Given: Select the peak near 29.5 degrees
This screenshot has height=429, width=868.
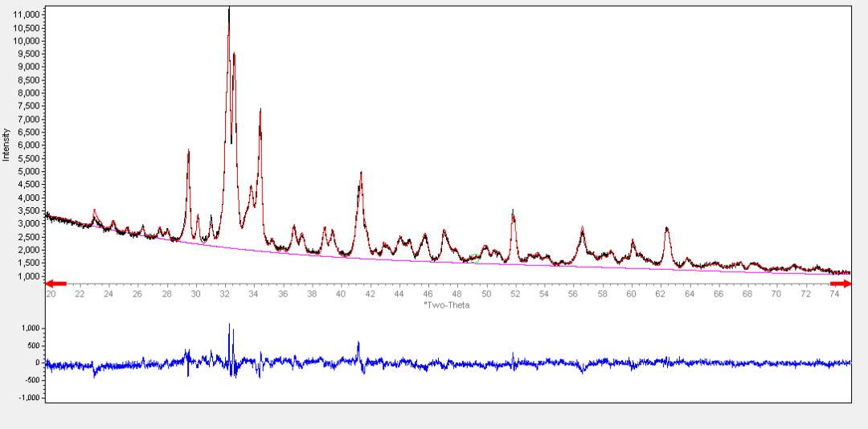Looking at the screenshot, I should click(x=188, y=152).
